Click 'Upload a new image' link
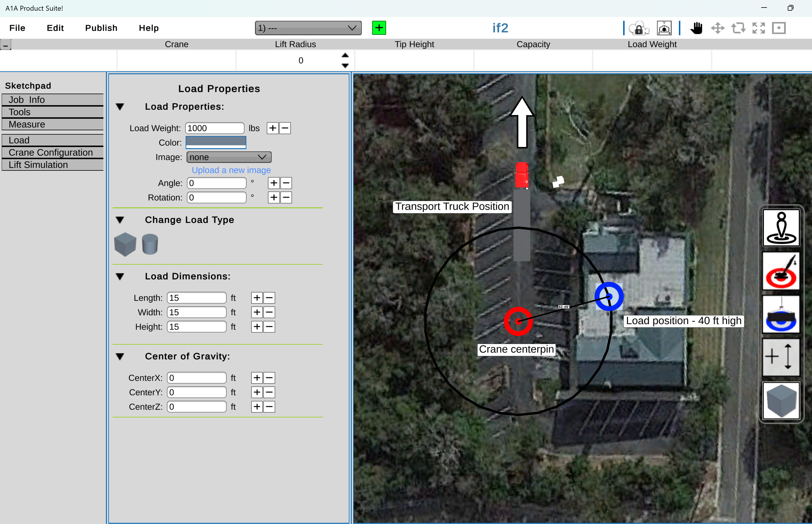Viewport: 812px width, 524px height. coord(231,170)
